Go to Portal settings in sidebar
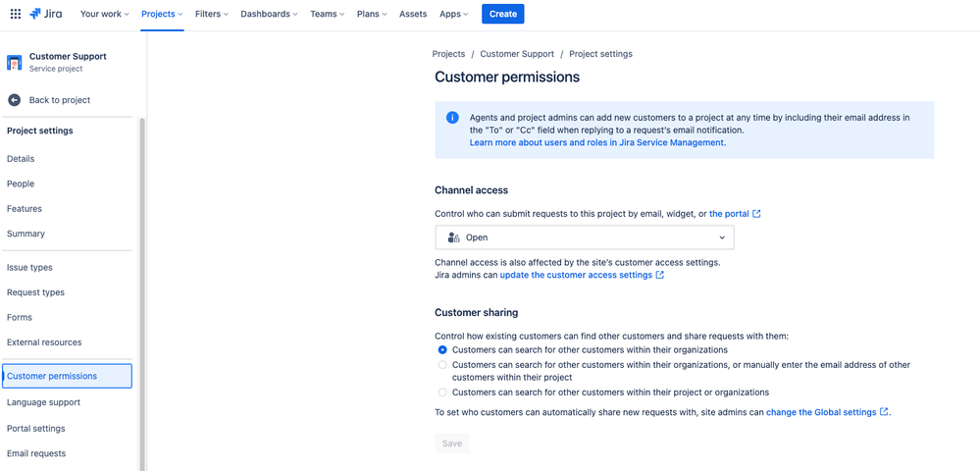 36,429
